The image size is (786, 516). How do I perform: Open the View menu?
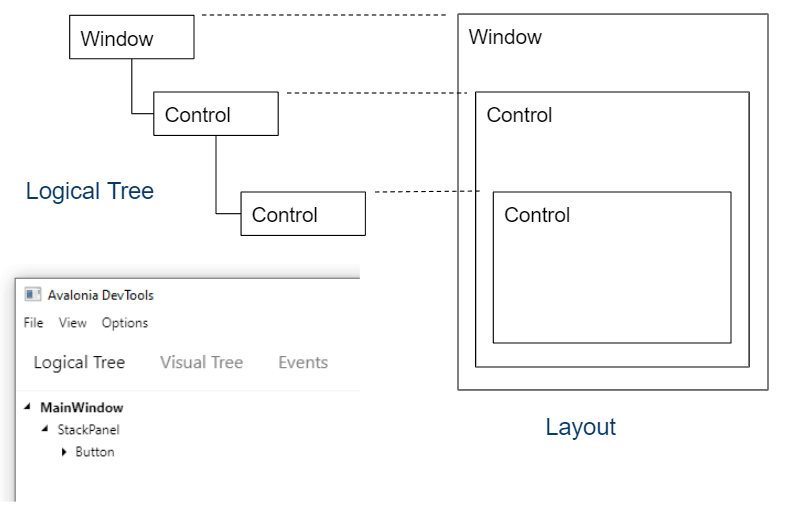click(x=73, y=323)
